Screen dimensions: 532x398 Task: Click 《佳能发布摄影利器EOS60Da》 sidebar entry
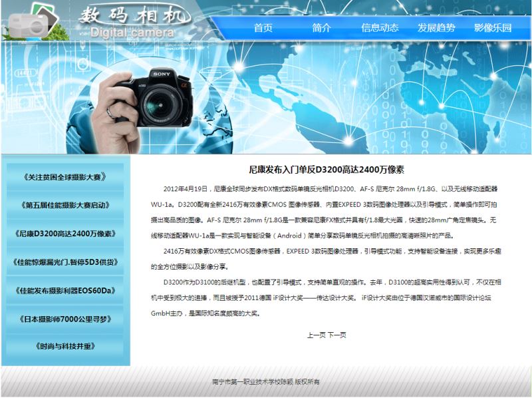tap(65, 290)
